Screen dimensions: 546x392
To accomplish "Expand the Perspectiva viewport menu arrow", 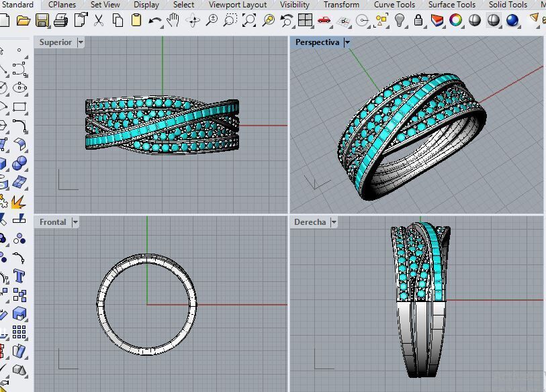I will pos(347,42).
